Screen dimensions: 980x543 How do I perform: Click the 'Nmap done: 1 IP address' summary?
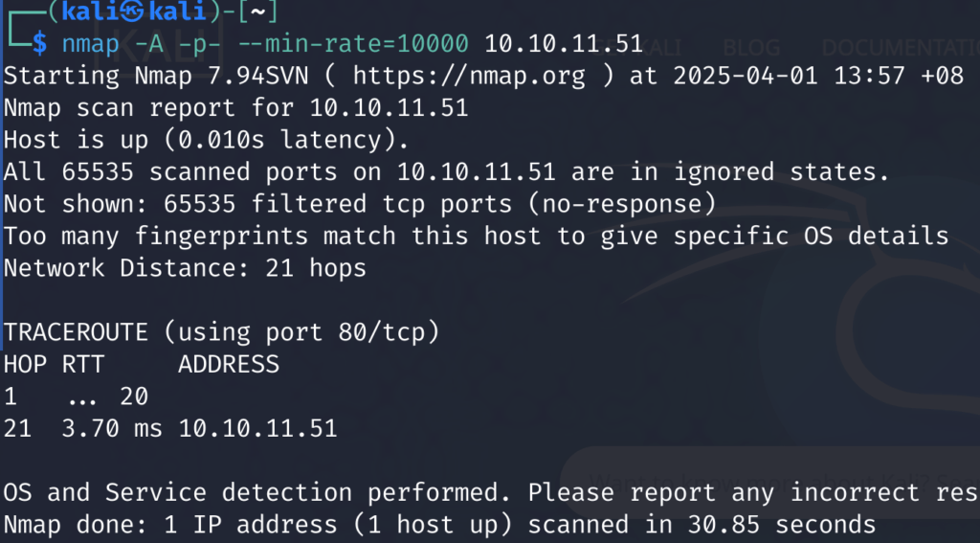tap(439, 524)
